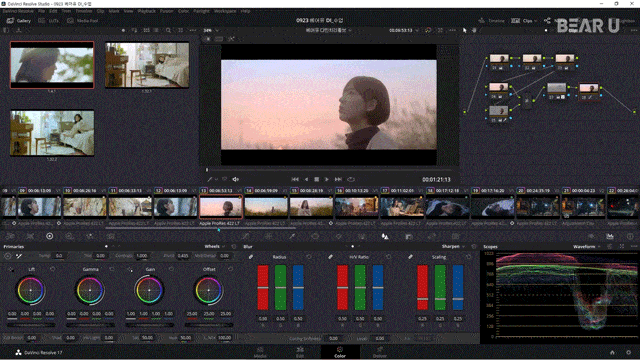640x360 pixels.
Task: Select timeline clip 14 thumbnail
Action: click(x=266, y=207)
